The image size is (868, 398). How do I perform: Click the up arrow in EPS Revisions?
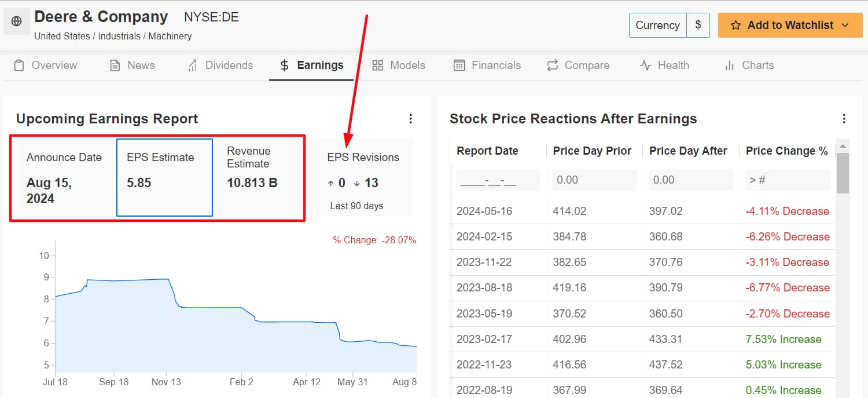[331, 183]
